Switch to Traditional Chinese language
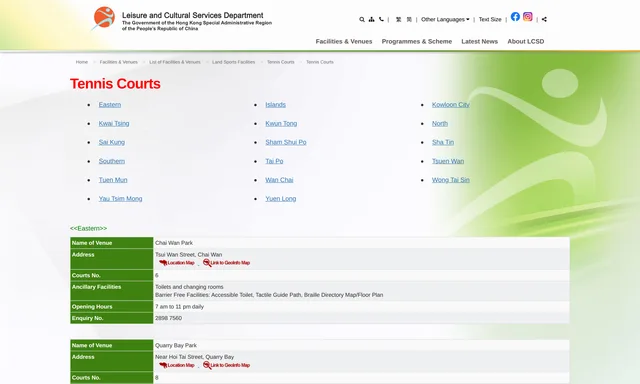The height and width of the screenshot is (384, 640). pyautogui.click(x=398, y=19)
